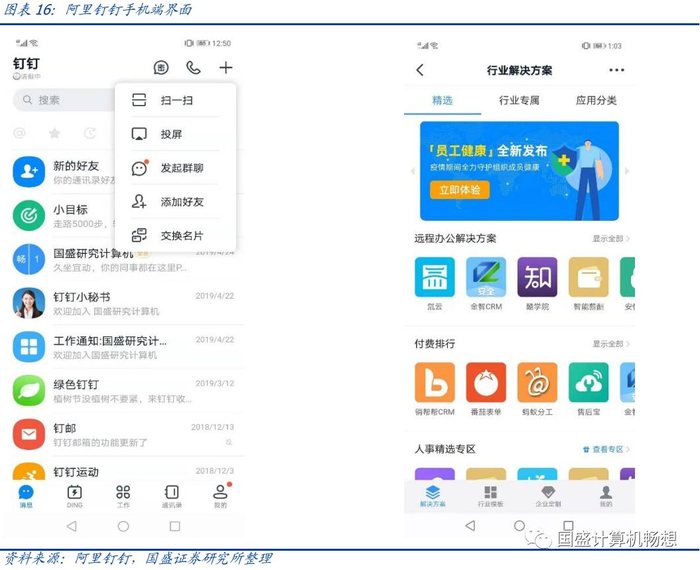Image resolution: width=700 pixels, height=570 pixels.
Task: Choose 发起群聊 in the popup menu
Action: click(175, 168)
